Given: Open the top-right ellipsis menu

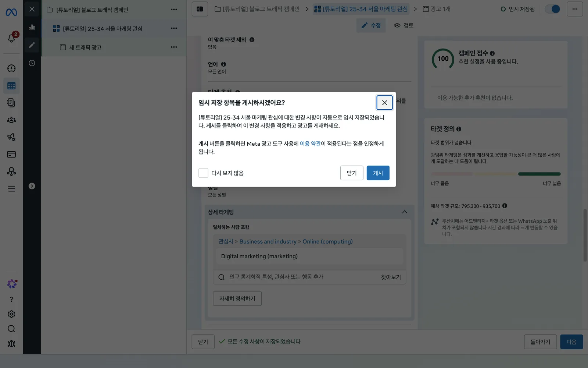Looking at the screenshot, I should 575,9.
